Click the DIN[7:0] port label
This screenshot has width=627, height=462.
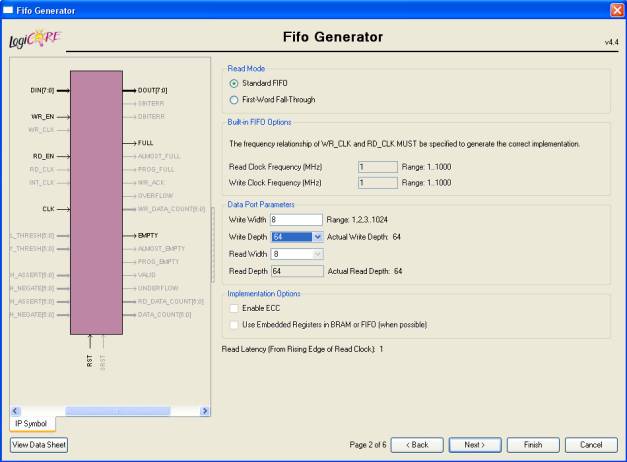point(42,90)
